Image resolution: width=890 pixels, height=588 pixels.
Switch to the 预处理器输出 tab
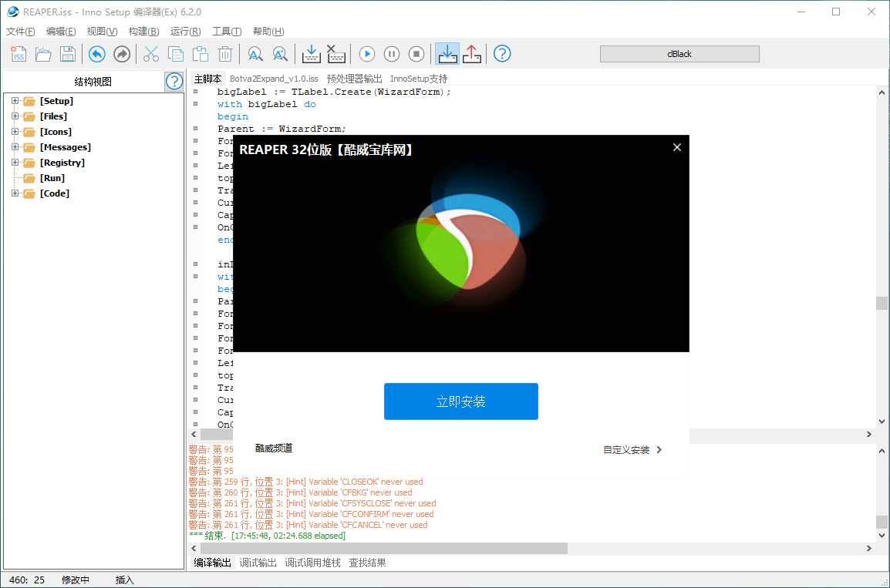pyautogui.click(x=355, y=79)
